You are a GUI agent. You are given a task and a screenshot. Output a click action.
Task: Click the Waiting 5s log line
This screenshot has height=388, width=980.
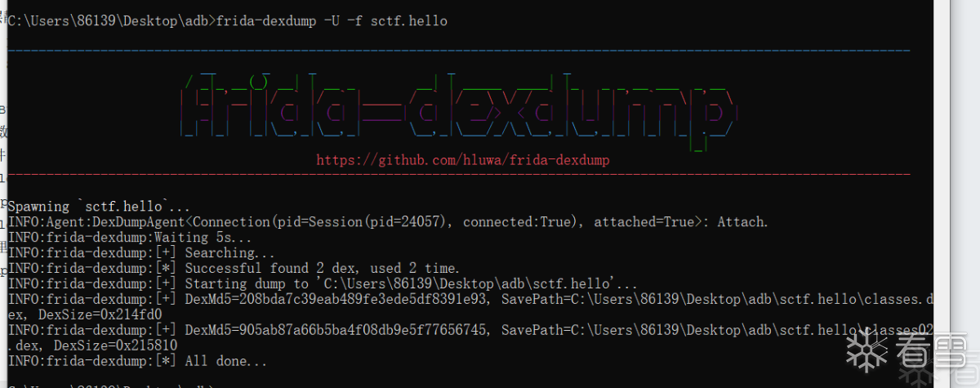(131, 238)
